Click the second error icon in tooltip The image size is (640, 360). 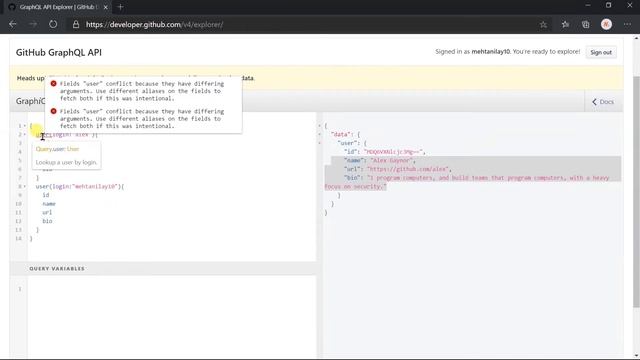[53, 111]
